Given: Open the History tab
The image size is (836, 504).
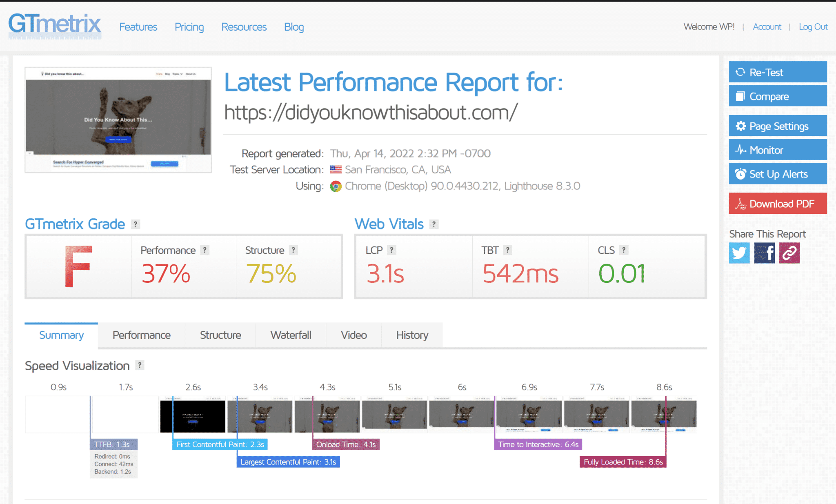Looking at the screenshot, I should coord(411,335).
